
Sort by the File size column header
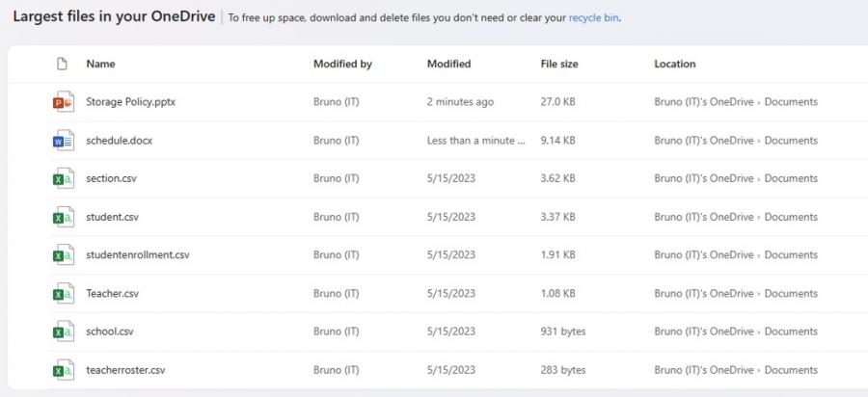(559, 65)
